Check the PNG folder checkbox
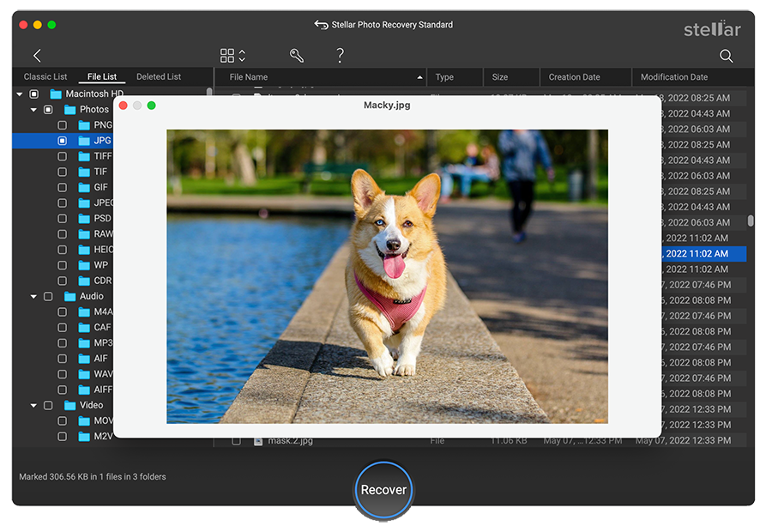 click(63, 125)
